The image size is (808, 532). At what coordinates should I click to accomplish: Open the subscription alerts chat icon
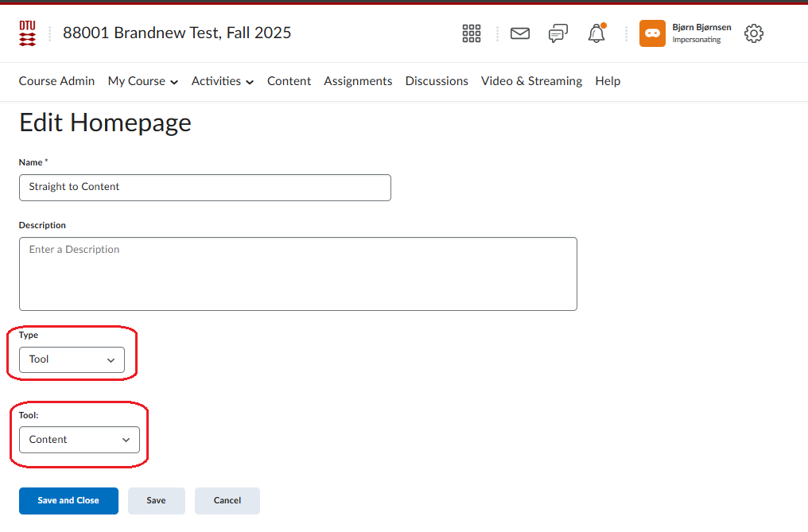558,33
